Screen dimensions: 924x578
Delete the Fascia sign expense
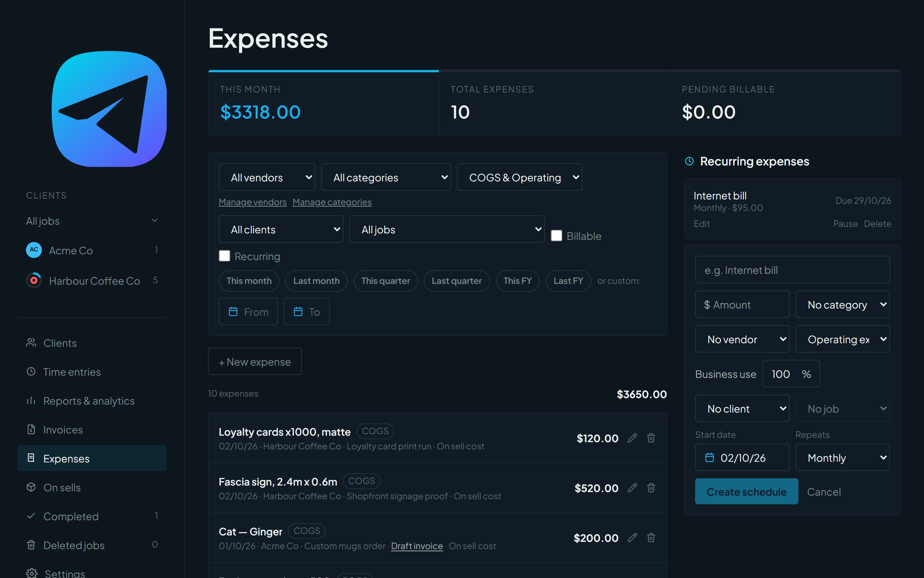point(651,488)
